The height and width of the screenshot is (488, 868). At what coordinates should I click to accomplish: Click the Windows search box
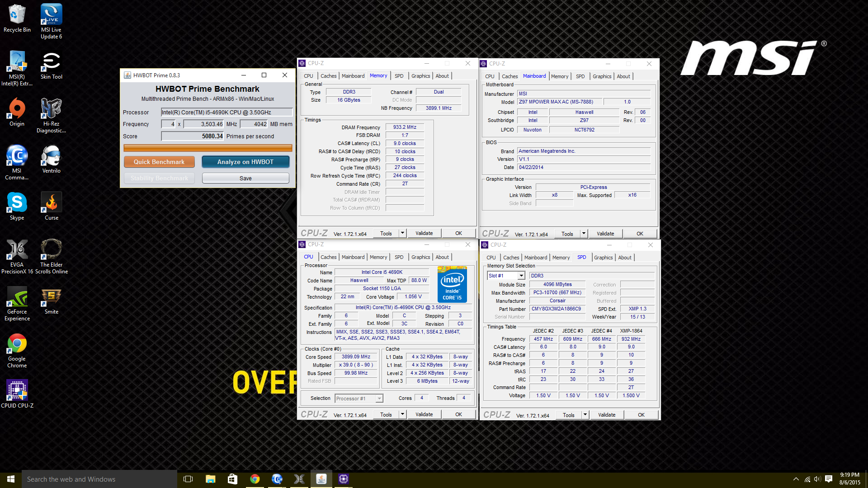pos(99,479)
